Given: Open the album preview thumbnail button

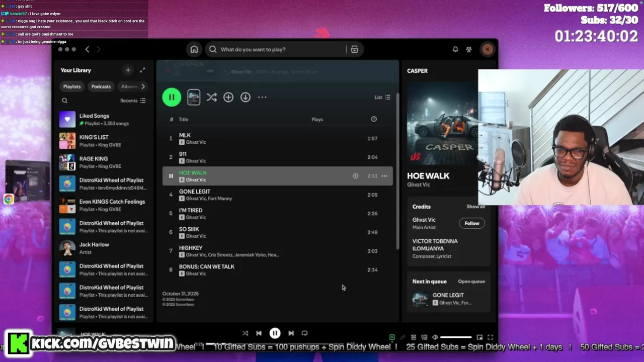Looking at the screenshot, I should tap(194, 97).
